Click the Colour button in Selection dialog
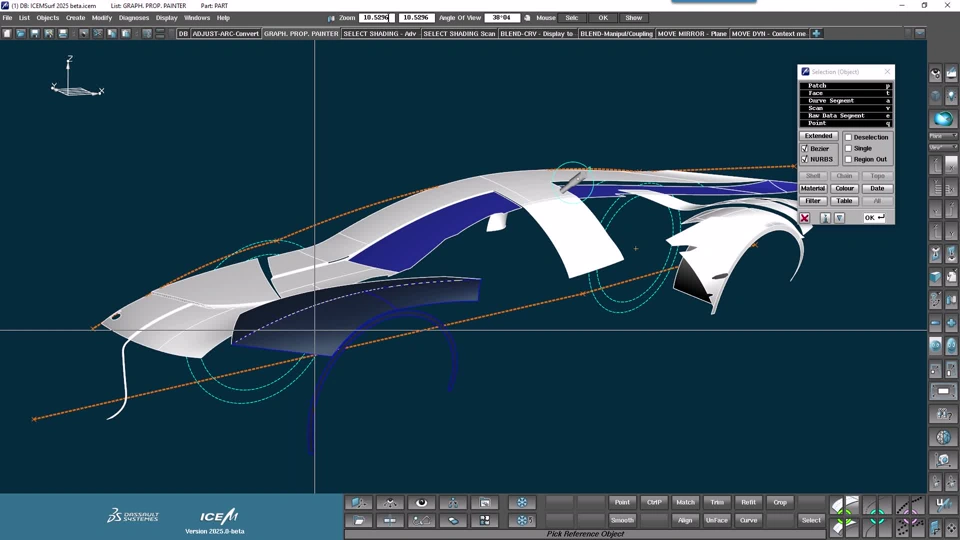Image resolution: width=960 pixels, height=540 pixels. pyautogui.click(x=845, y=188)
